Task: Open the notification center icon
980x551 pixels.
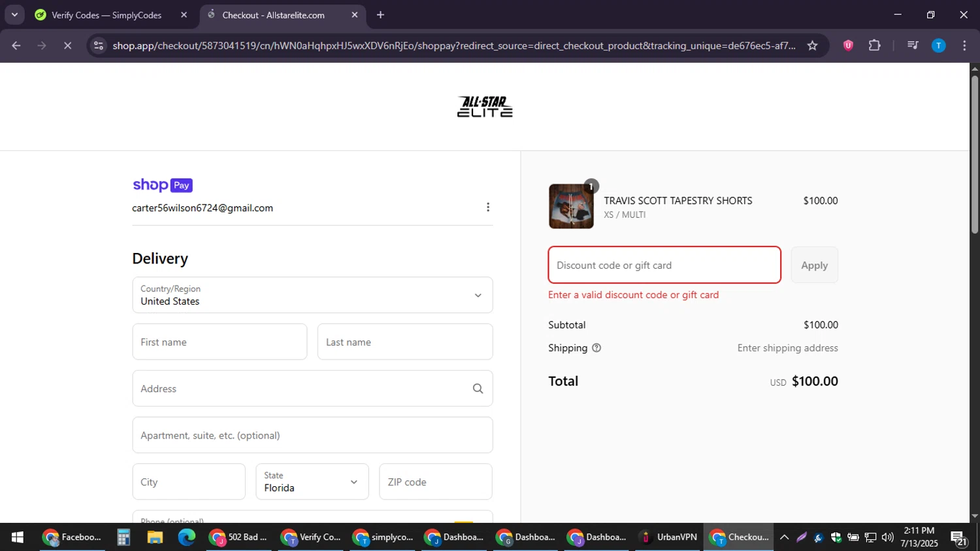Action: (959, 538)
